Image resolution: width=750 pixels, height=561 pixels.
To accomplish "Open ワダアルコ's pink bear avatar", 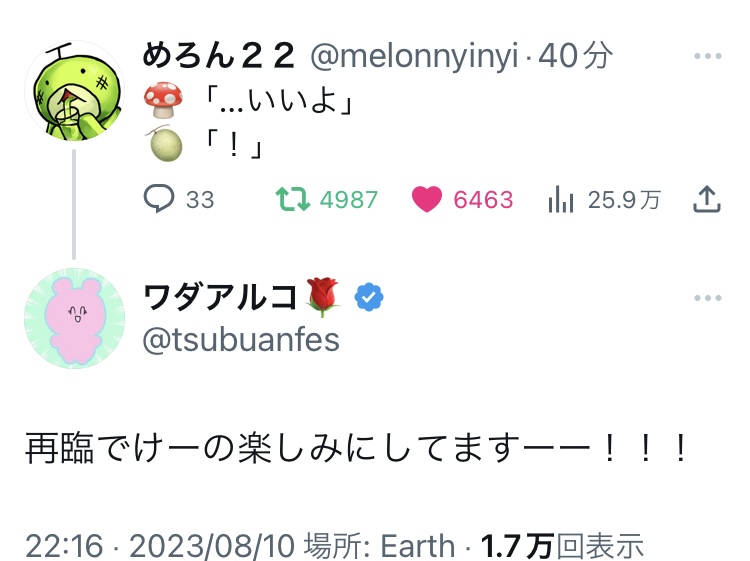I will point(73,319).
